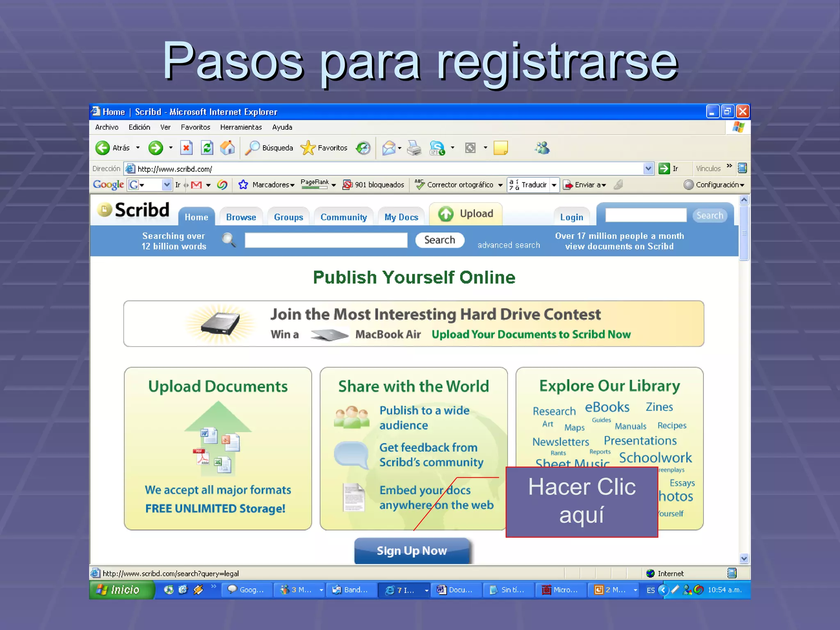Click the white Search button in blue bar
The width and height of the screenshot is (840, 630).
(x=440, y=240)
